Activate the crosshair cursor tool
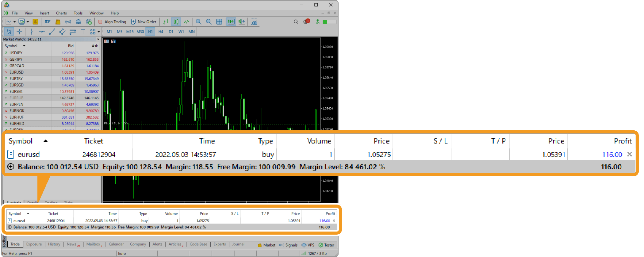Viewport: 644px width, 257px height. tap(19, 32)
